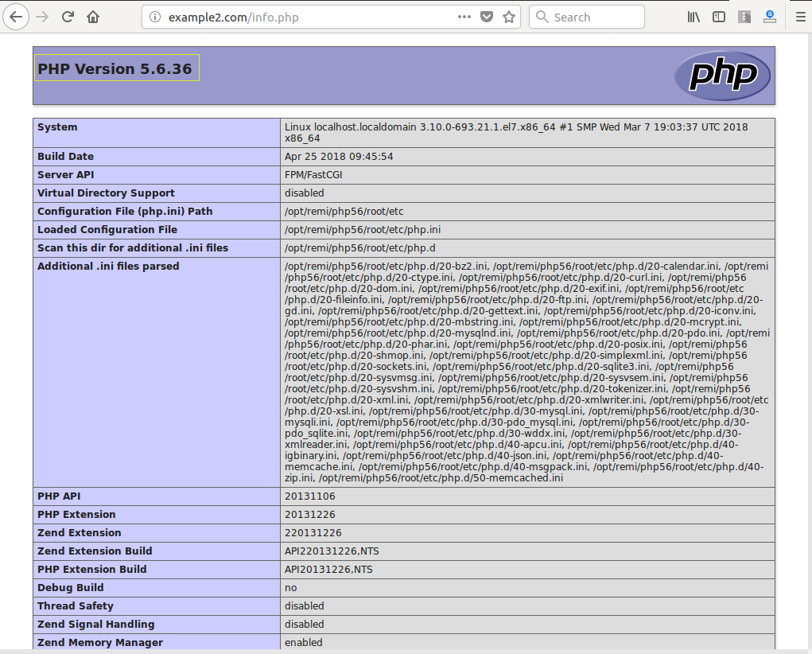Reload the current page
This screenshot has width=812, height=654.
click(x=68, y=17)
